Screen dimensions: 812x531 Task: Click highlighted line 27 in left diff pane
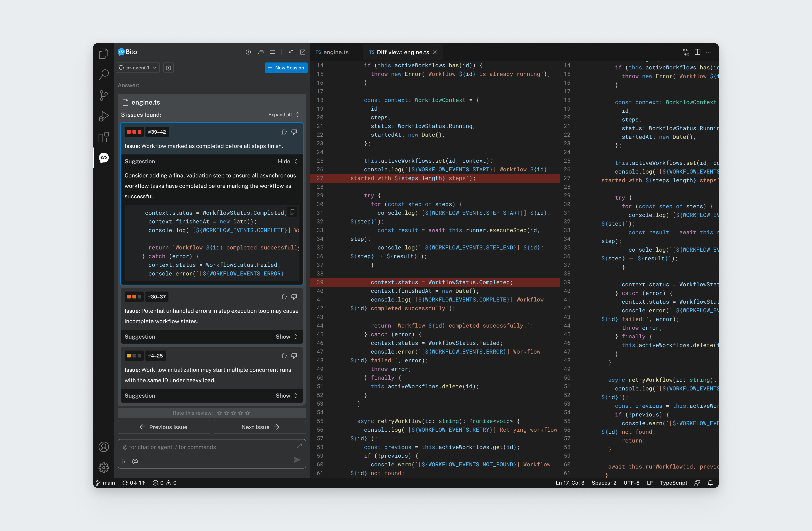[x=435, y=178]
